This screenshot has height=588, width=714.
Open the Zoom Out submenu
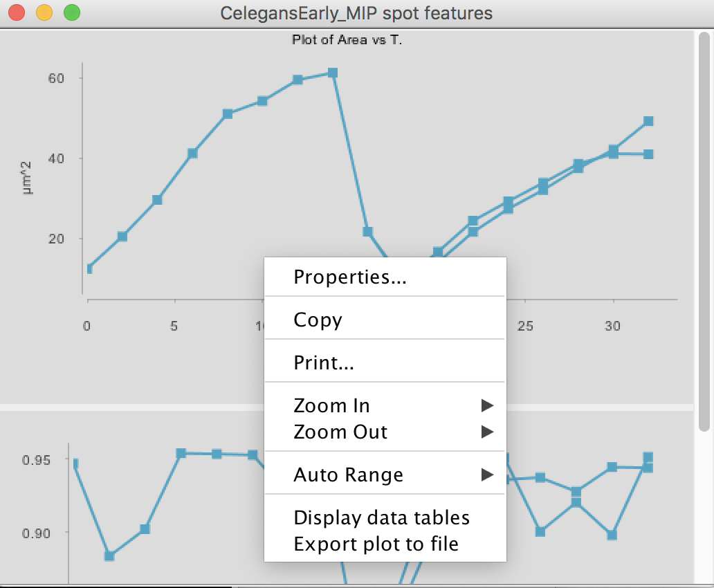click(x=385, y=432)
